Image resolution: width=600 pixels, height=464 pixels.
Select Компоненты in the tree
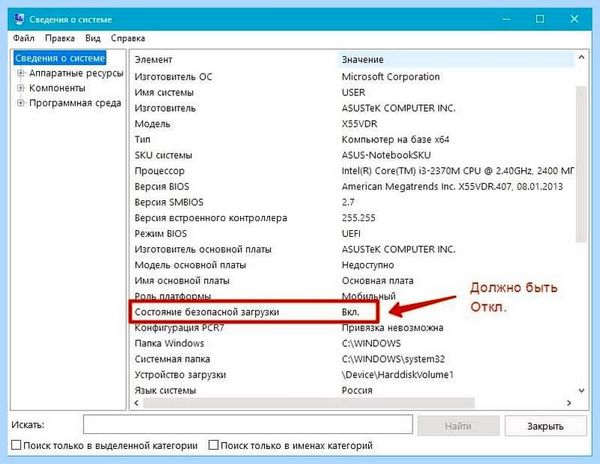(x=57, y=88)
